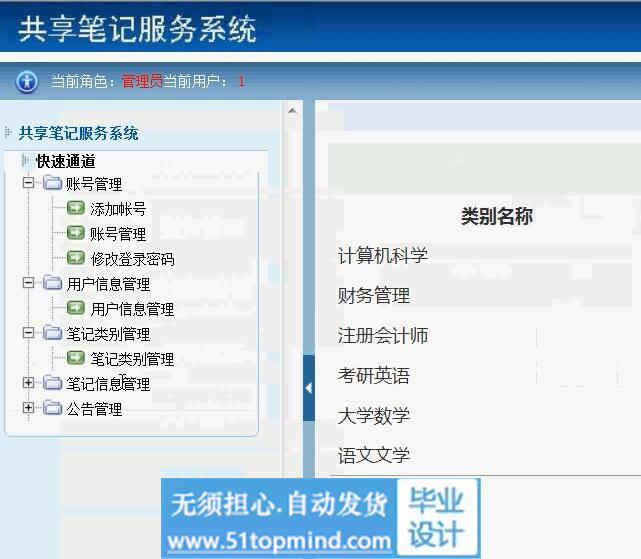This screenshot has height=559, width=641.
Task: Collapse the 账号管理 tree folder
Action: (28, 182)
